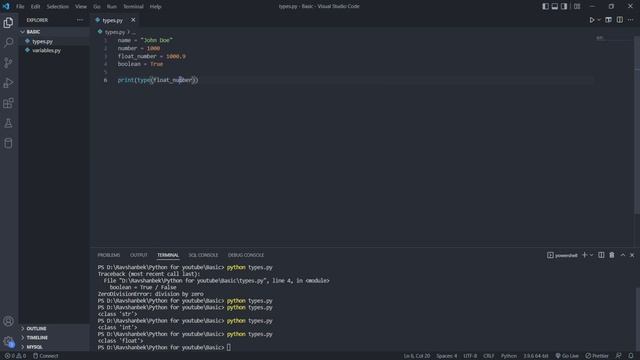Kill terminal with trash icon
The image size is (640, 360).
612,255
